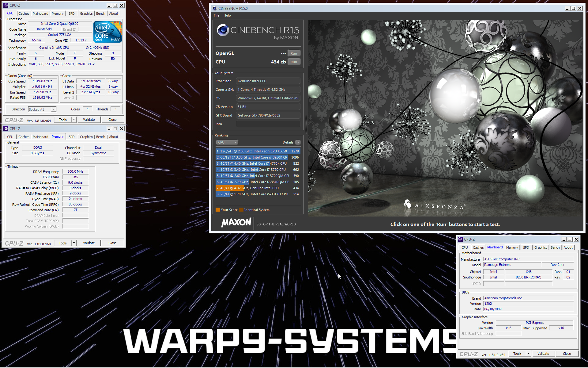588x368 pixels.
Task: Select Core i7-3840QM ranking entry
Action: 258,182
